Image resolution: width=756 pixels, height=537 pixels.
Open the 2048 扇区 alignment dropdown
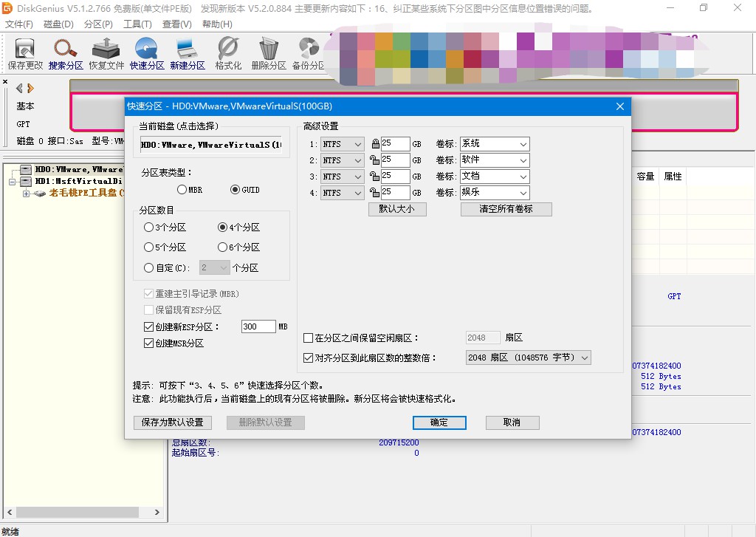(x=528, y=358)
